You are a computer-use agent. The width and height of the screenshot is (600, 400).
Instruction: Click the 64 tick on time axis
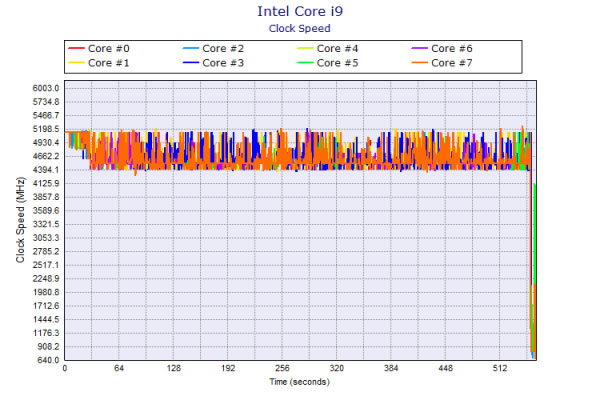point(119,369)
